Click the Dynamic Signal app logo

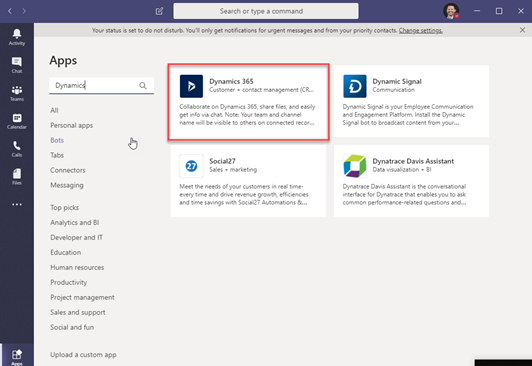click(x=355, y=86)
